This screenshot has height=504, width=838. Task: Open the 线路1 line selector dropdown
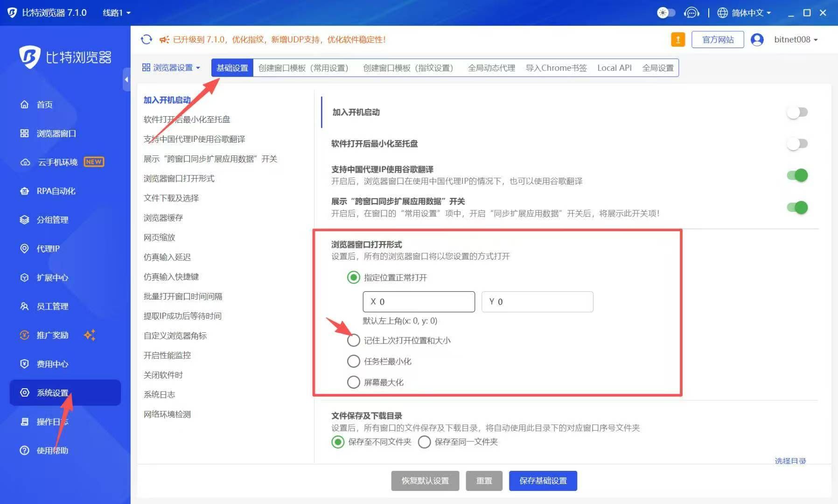pos(116,13)
